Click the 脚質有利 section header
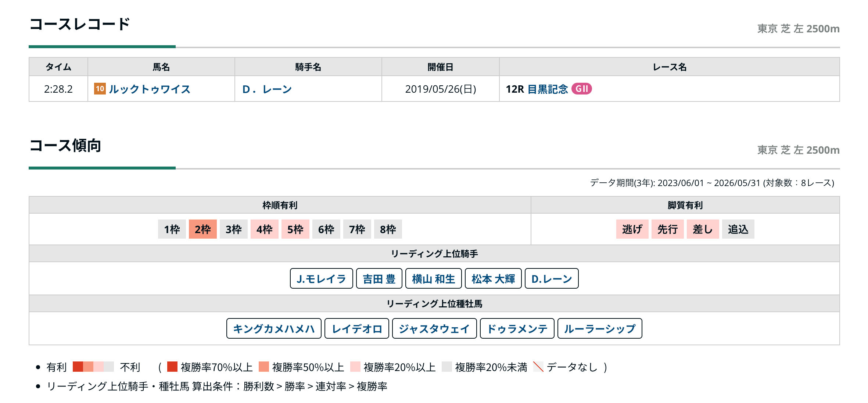The height and width of the screenshot is (403, 868). (685, 205)
